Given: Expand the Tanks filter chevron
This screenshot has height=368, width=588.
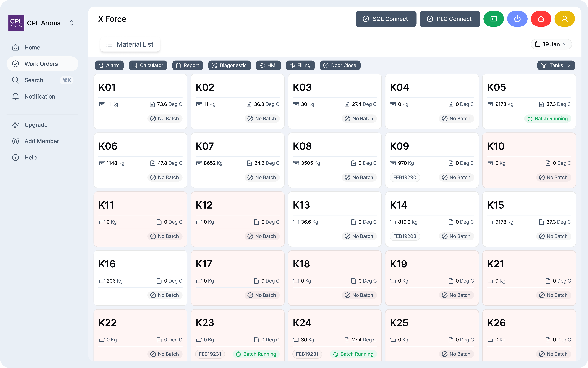Looking at the screenshot, I should [569, 65].
